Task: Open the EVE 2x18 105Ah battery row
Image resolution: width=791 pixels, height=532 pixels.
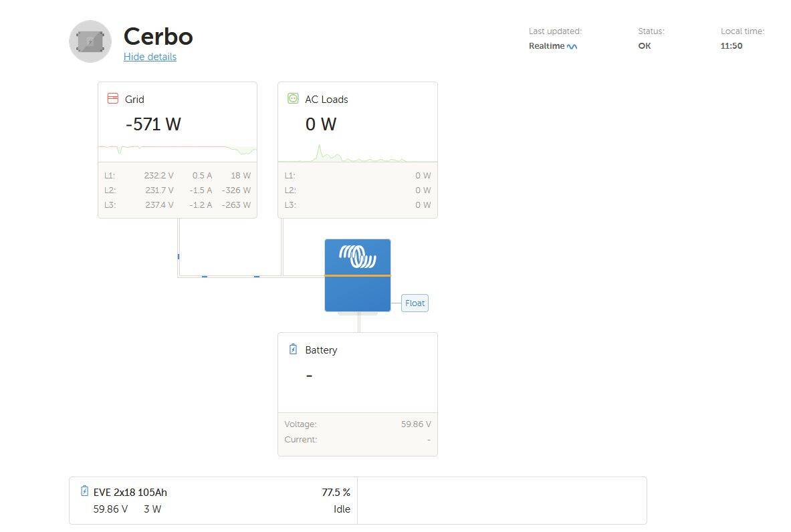Action: [213, 501]
